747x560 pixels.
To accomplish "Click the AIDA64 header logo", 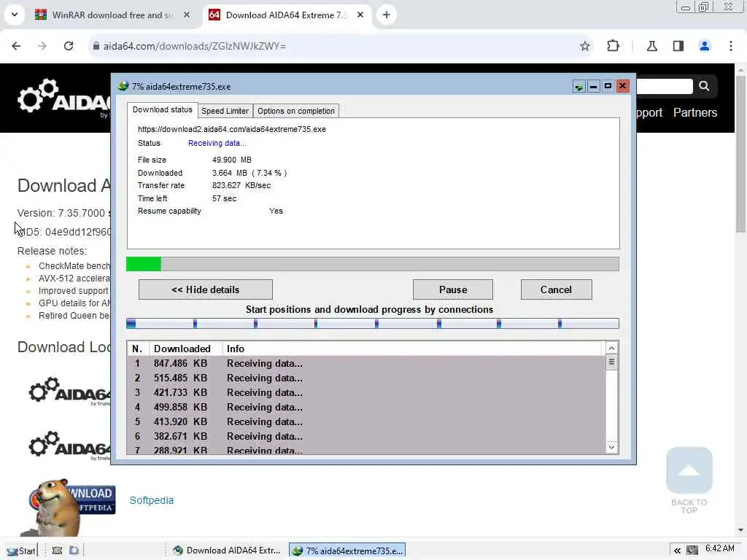I will [64, 98].
